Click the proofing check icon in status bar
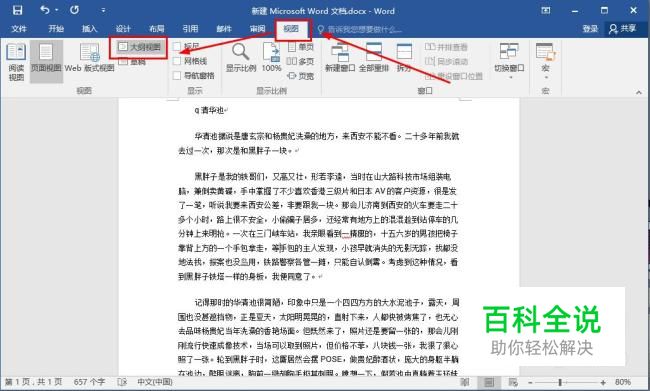650x391 pixels. pyautogui.click(x=122, y=382)
